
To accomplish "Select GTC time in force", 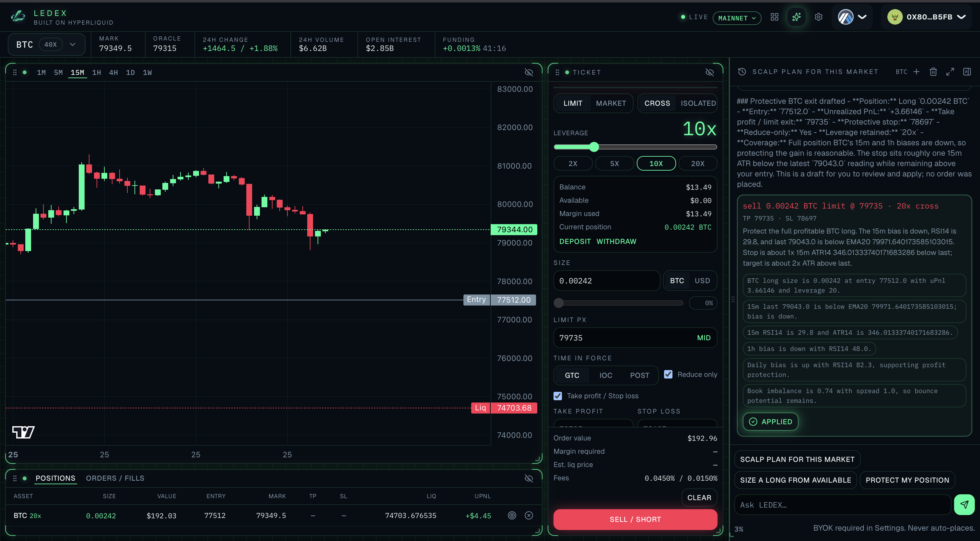I will point(572,375).
